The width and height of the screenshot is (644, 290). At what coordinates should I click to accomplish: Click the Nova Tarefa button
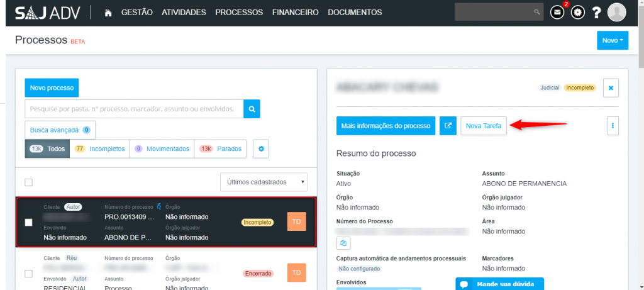[484, 126]
